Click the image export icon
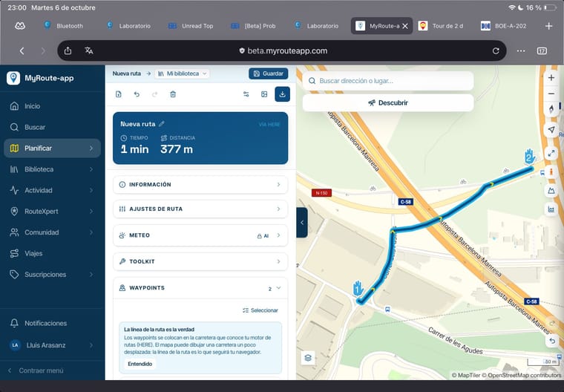The width and height of the screenshot is (564, 392). point(264,94)
